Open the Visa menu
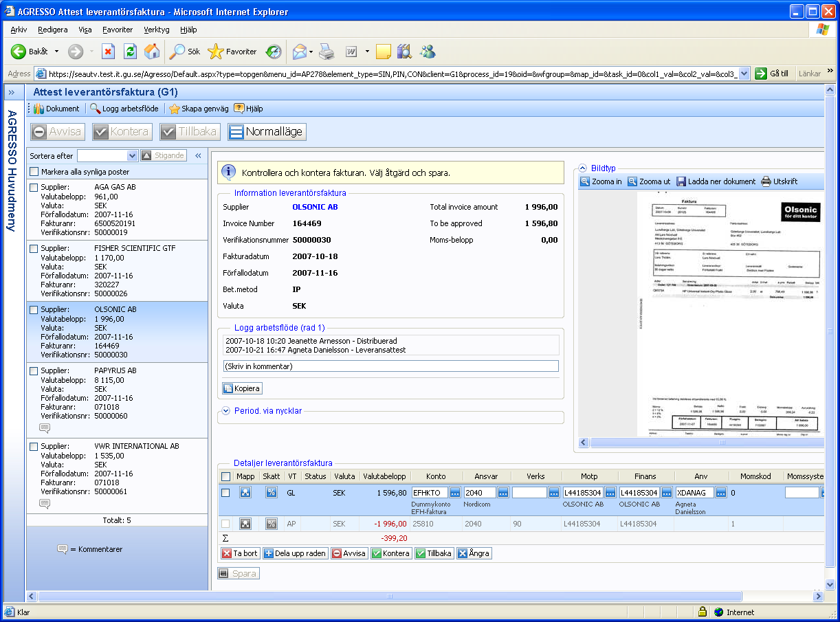 click(x=85, y=30)
